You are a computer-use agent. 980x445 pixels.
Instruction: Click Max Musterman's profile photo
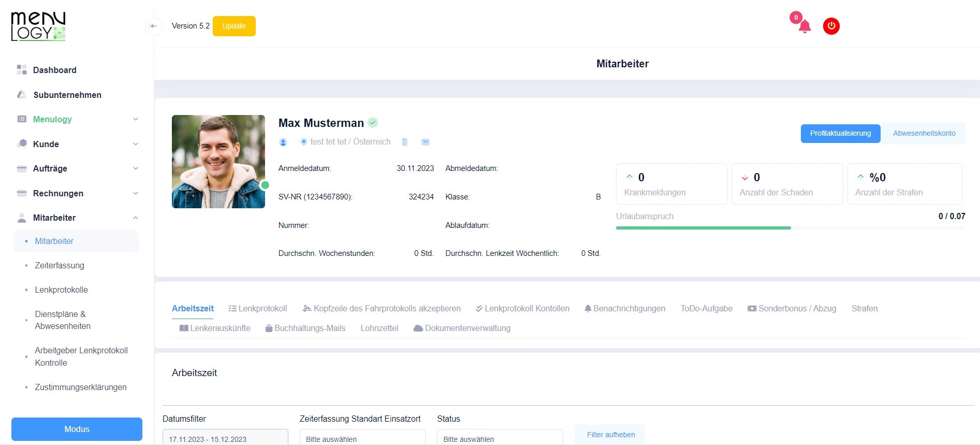[x=218, y=162]
